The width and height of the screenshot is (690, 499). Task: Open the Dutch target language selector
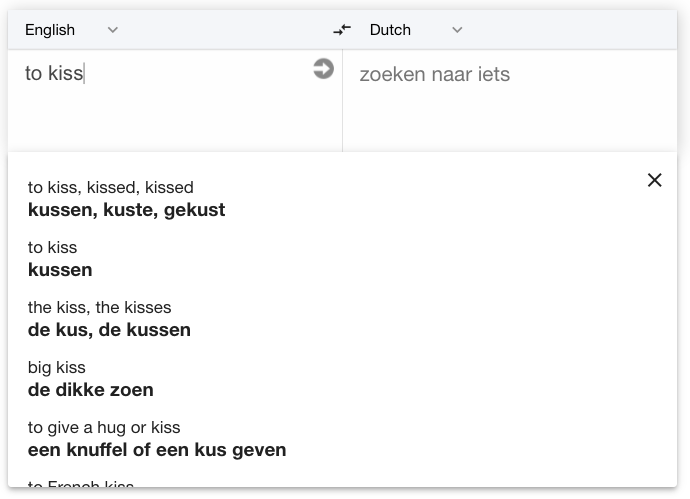click(x=416, y=30)
